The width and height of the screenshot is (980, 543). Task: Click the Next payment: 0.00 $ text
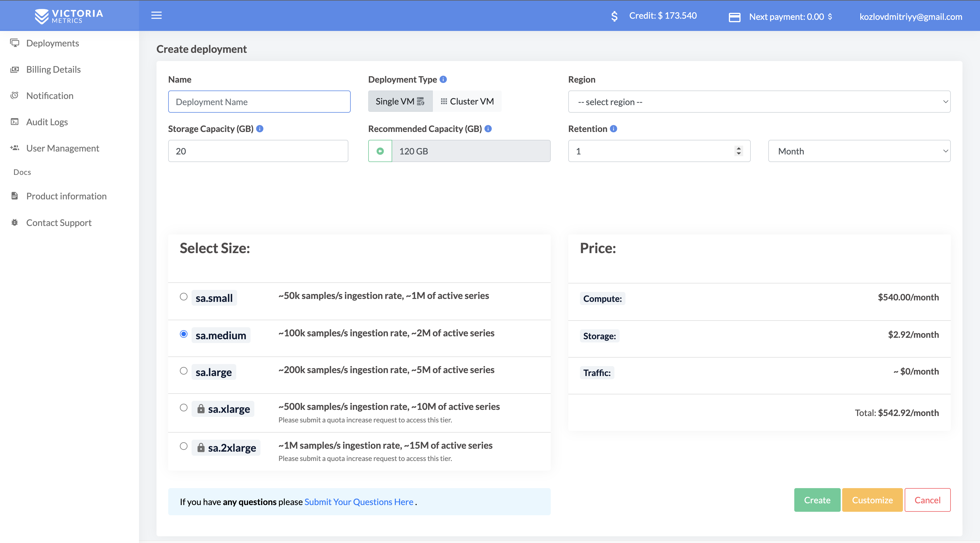[790, 17]
